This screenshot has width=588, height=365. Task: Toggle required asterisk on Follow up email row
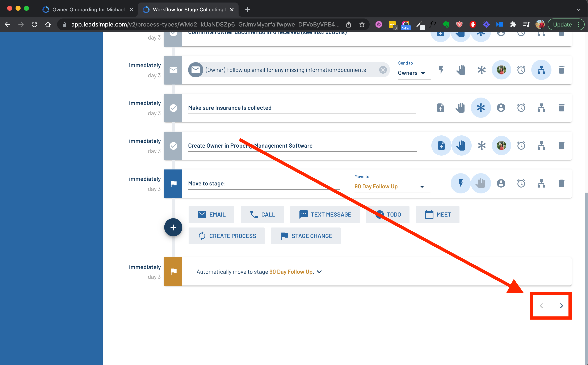(482, 70)
